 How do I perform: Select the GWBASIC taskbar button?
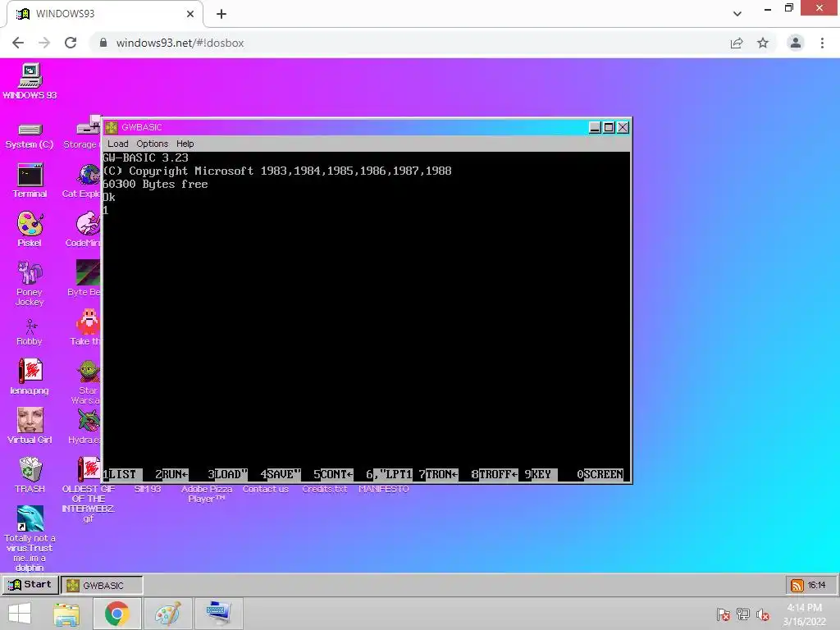[x=102, y=586]
